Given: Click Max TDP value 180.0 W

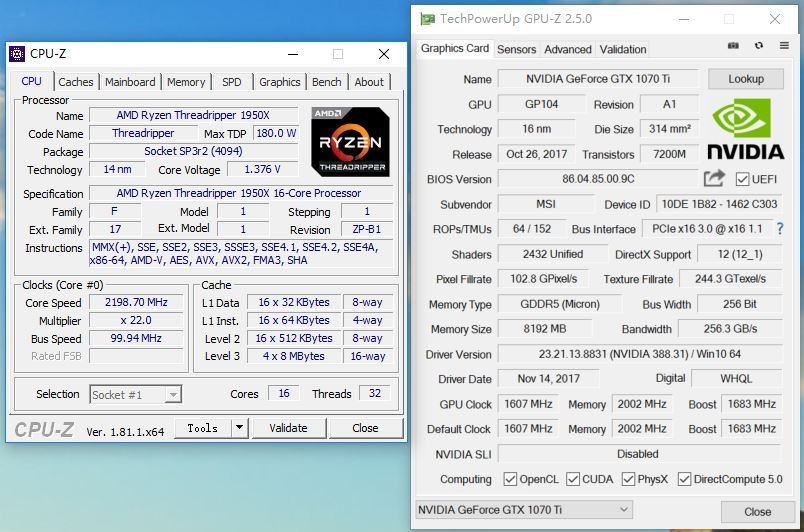Looking at the screenshot, I should [x=276, y=133].
